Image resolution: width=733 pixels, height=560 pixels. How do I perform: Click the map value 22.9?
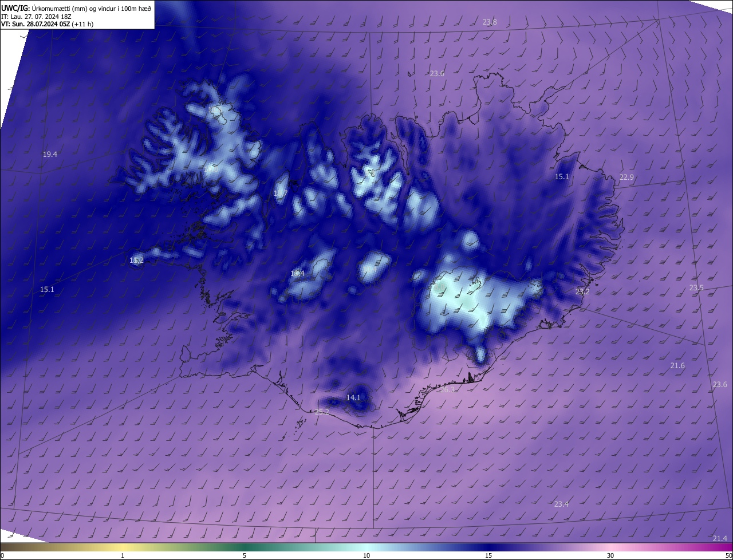(626, 178)
